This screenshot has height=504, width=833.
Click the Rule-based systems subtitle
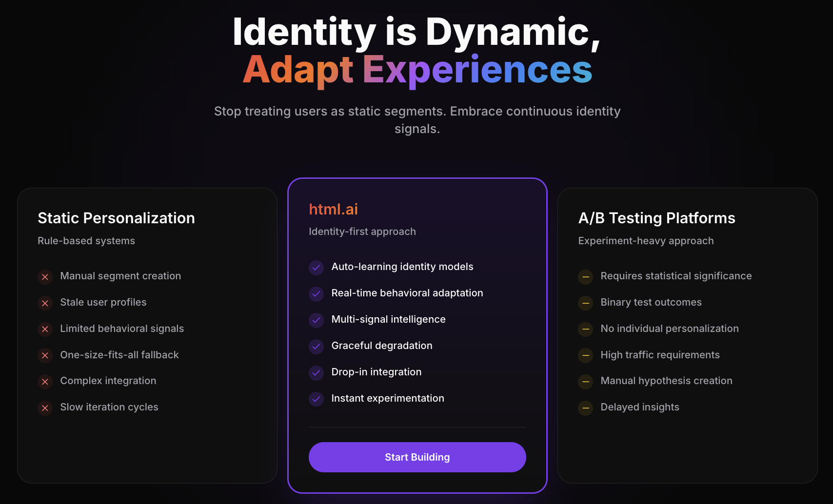[x=86, y=241]
